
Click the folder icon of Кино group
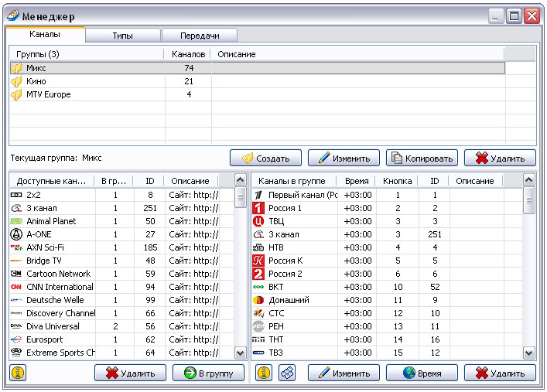[x=16, y=81]
